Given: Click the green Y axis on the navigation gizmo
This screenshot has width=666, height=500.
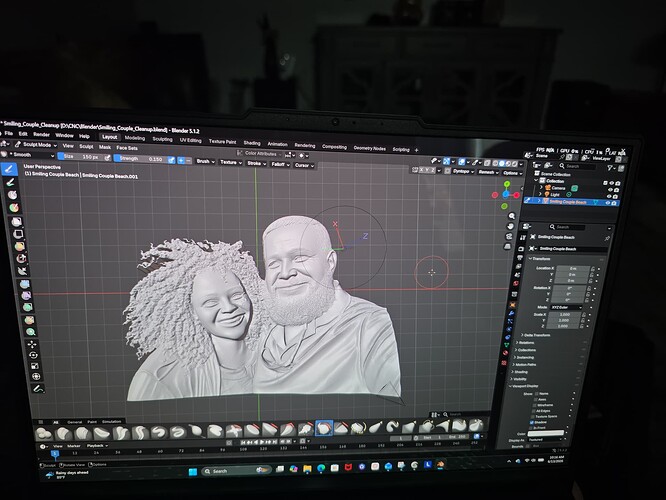Looking at the screenshot, I should point(507,184).
